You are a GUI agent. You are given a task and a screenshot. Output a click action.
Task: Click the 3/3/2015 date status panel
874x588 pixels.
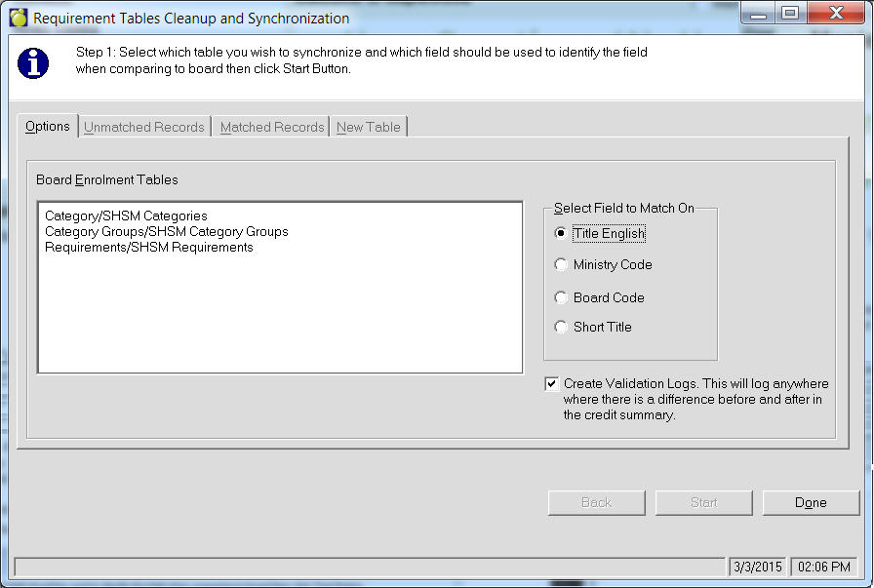(758, 567)
